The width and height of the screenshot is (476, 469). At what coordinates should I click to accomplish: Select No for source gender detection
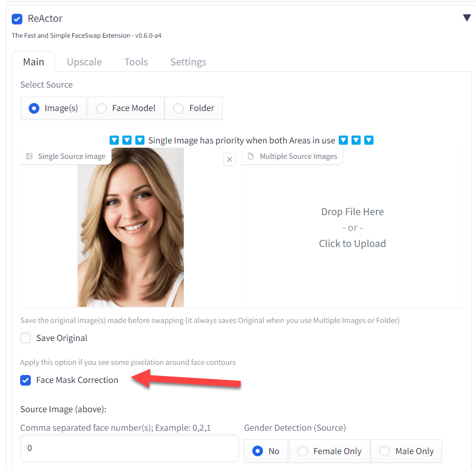[266, 451]
